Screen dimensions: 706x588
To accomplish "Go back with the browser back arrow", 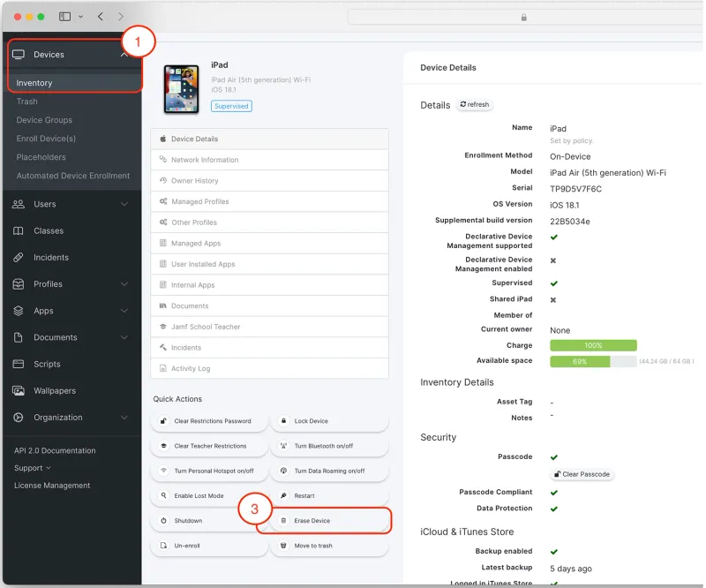I will [101, 17].
